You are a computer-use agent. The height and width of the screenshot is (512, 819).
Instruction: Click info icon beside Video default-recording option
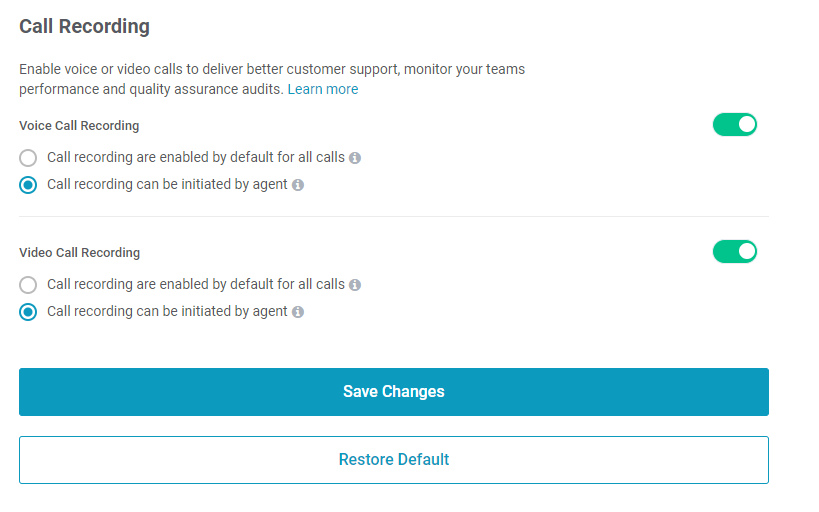pos(355,285)
